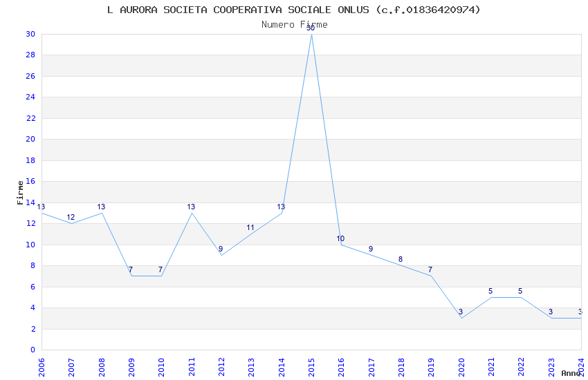Click x-axis year label 2022

522,368
